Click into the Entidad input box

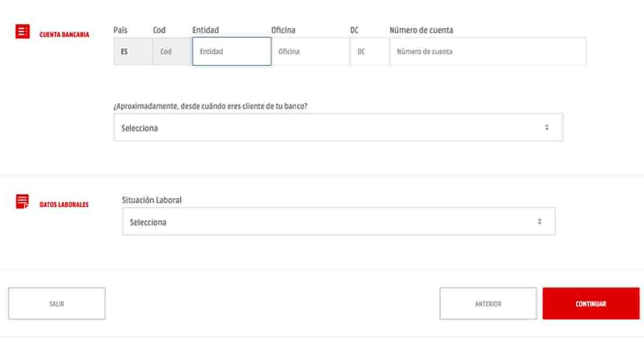pyautogui.click(x=232, y=52)
